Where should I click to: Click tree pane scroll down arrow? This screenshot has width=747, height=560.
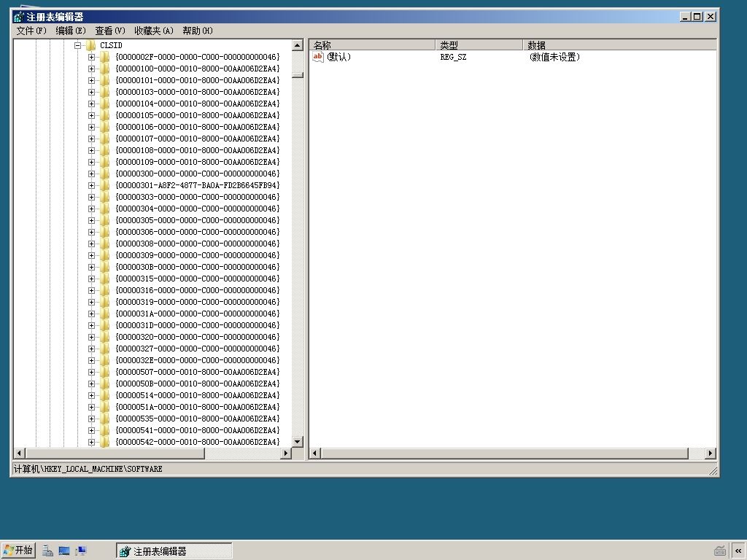298,442
